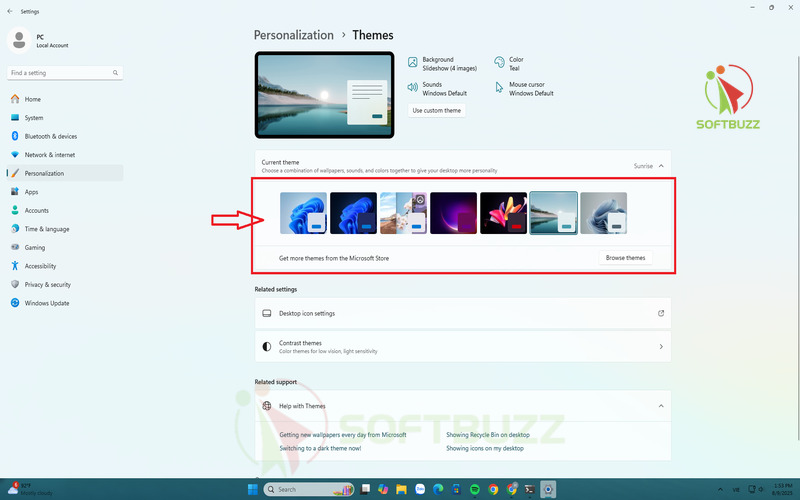
Task: Select the Captured Motion red flower theme
Action: click(x=503, y=213)
